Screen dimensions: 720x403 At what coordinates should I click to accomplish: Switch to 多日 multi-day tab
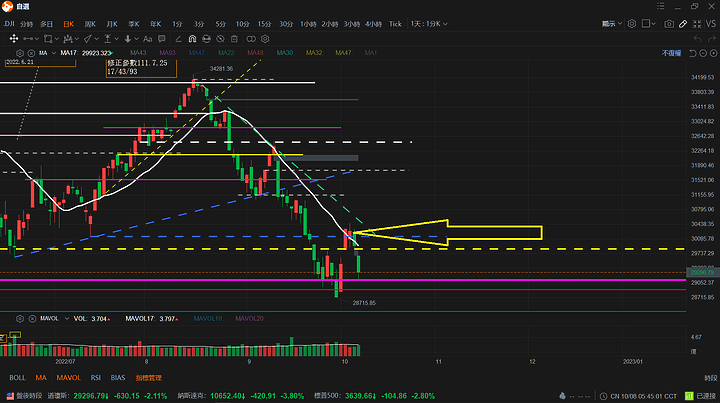click(x=46, y=24)
